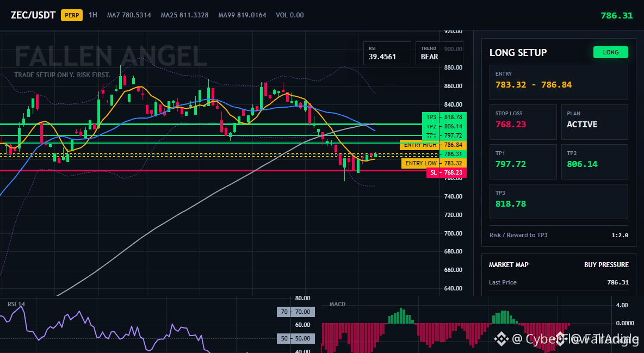Screen dimensions: 644x353
Task: Click the BUY PRESSURE label
Action: click(x=606, y=265)
